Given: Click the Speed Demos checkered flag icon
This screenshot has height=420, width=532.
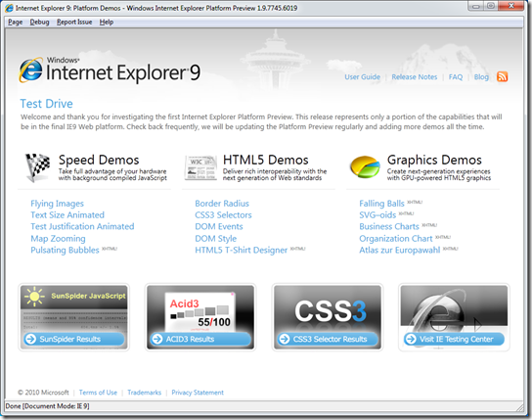Looking at the screenshot, I should pos(37,167).
